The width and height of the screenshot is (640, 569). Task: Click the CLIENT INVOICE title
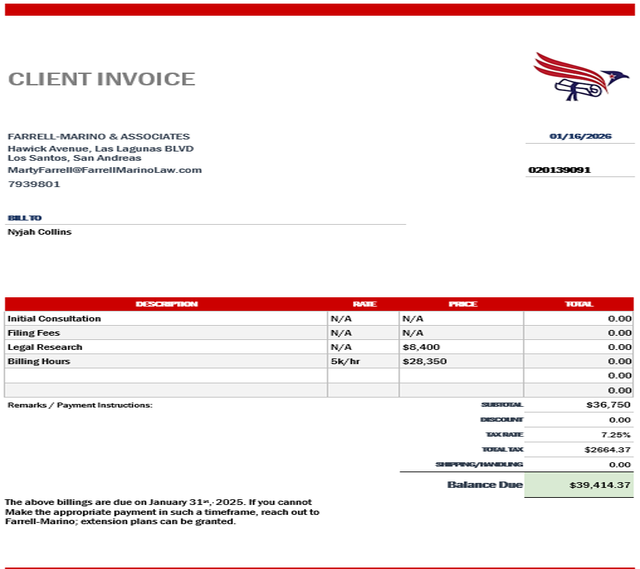(102, 79)
